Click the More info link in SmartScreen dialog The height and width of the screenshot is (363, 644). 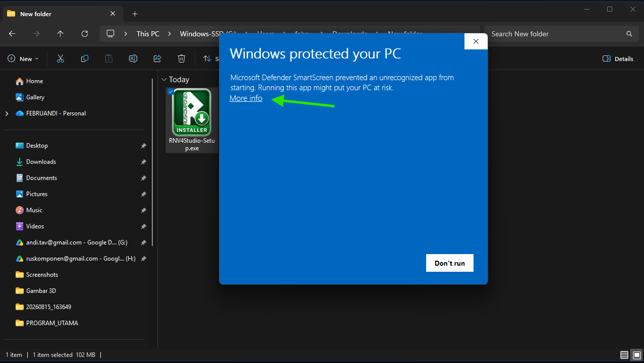[x=246, y=98]
